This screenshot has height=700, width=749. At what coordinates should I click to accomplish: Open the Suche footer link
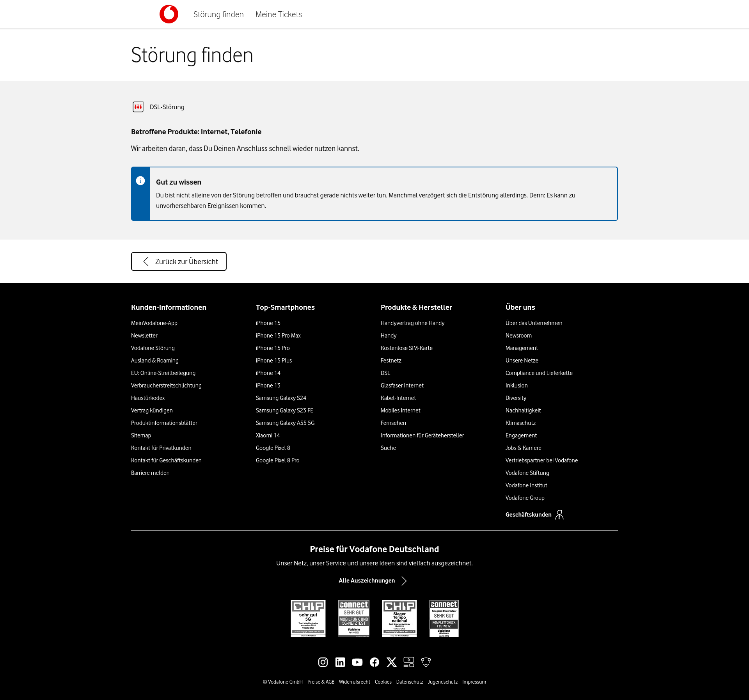[x=388, y=448]
